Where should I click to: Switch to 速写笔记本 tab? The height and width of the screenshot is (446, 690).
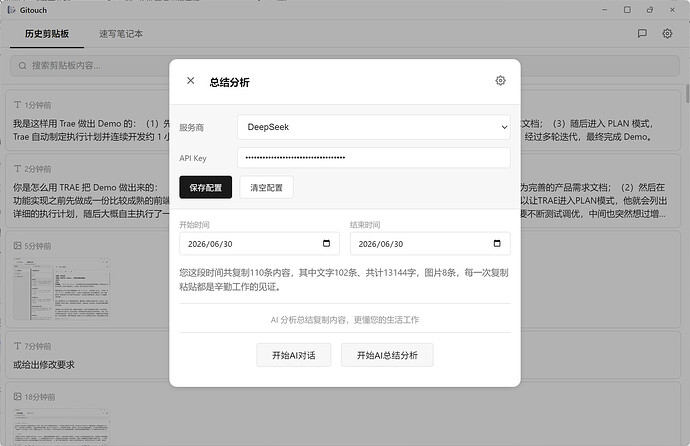pos(121,34)
